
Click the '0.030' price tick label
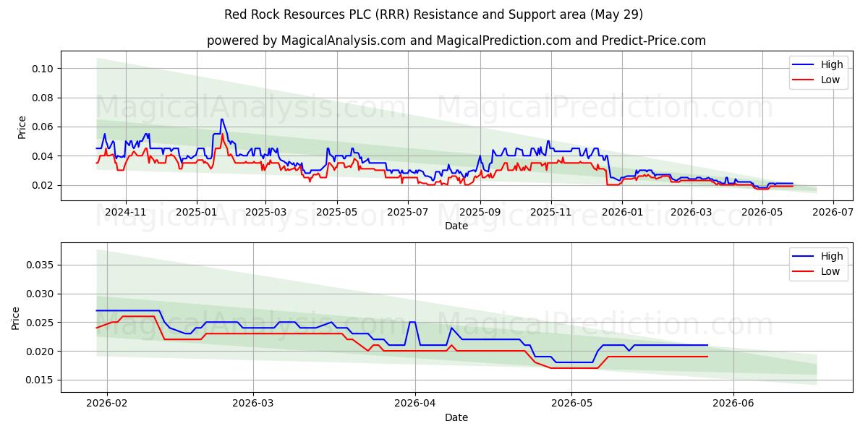(41, 294)
